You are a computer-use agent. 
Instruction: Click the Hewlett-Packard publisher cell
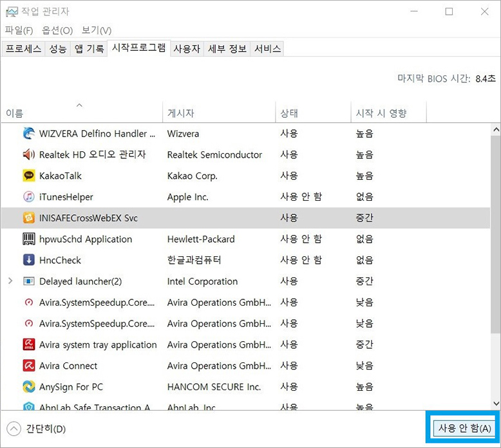click(x=201, y=239)
